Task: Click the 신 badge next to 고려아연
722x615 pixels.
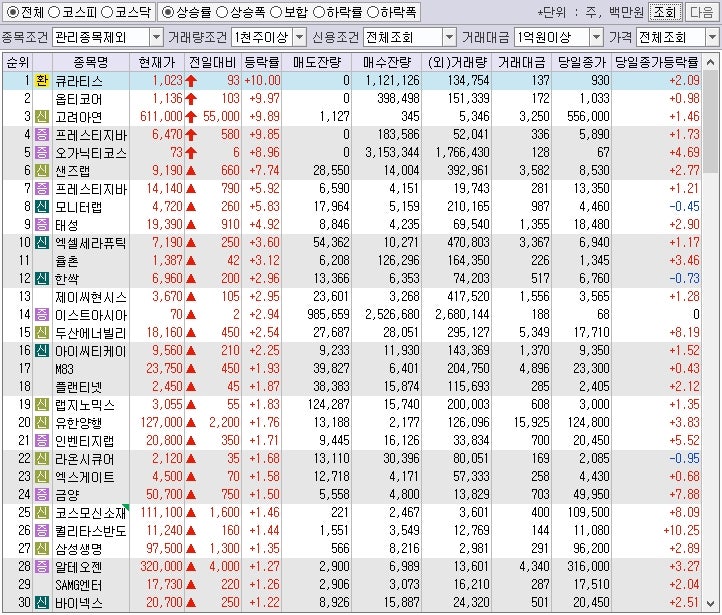Action: pos(42,116)
